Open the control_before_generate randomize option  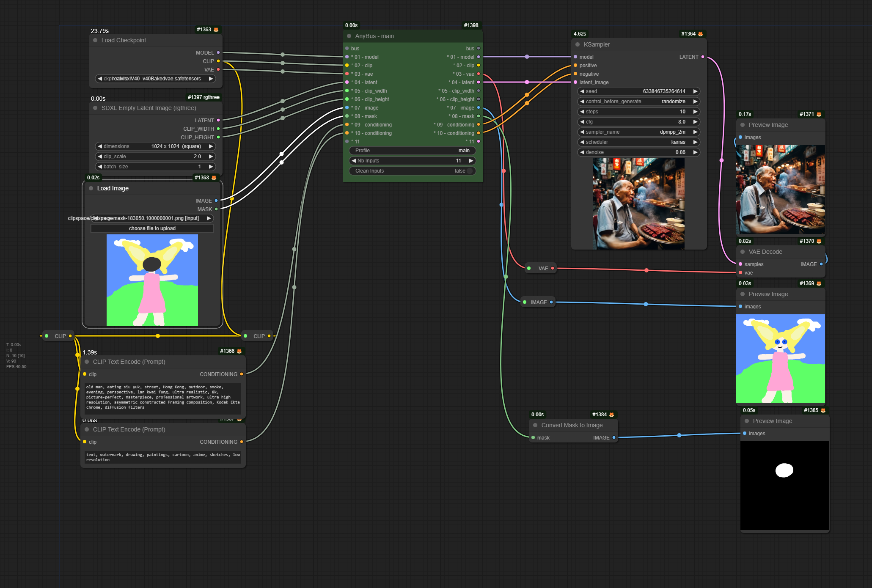(638, 102)
